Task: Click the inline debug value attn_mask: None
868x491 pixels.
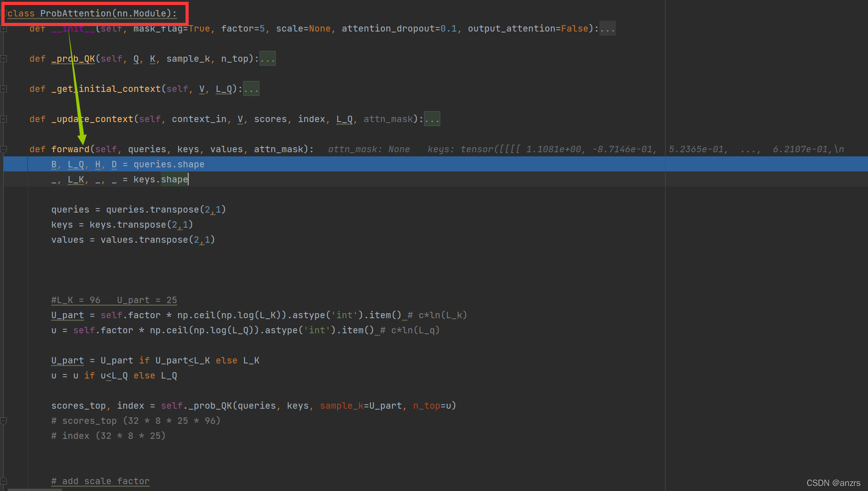Action: (369, 149)
